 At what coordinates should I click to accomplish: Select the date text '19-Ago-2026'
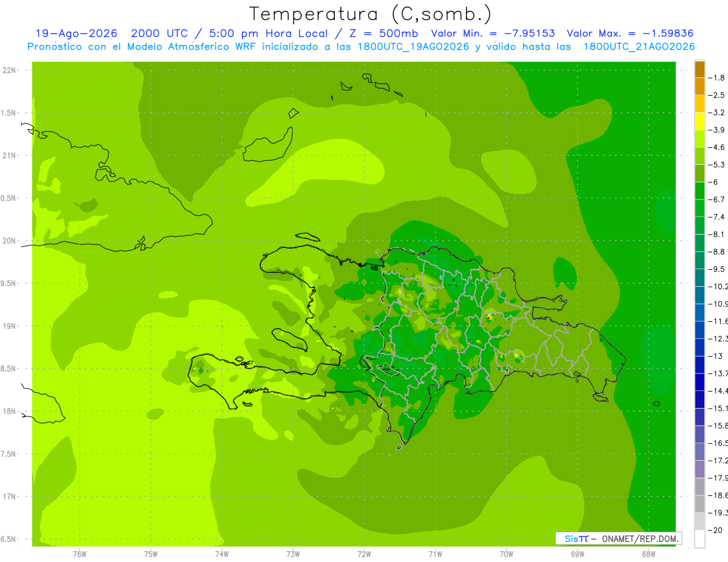[x=76, y=33]
